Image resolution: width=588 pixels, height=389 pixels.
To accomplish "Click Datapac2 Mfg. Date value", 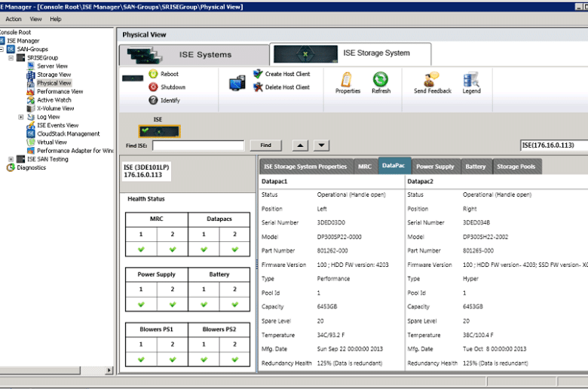I will 495,349.
